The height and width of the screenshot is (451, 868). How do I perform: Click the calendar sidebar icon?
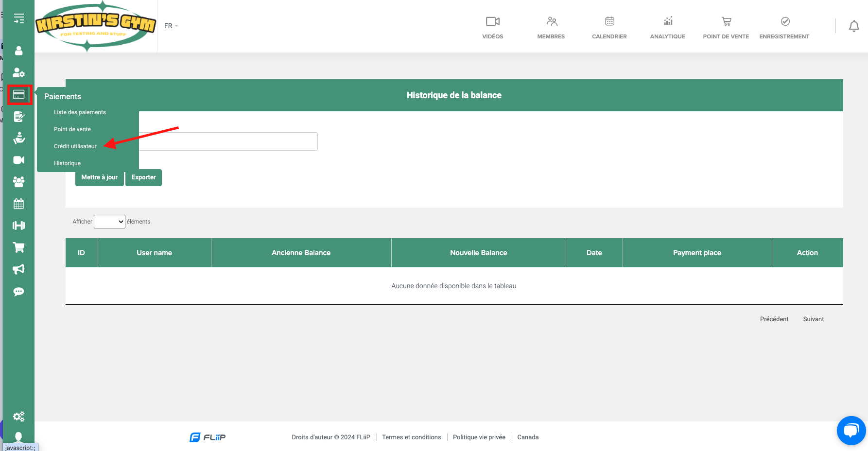point(19,204)
